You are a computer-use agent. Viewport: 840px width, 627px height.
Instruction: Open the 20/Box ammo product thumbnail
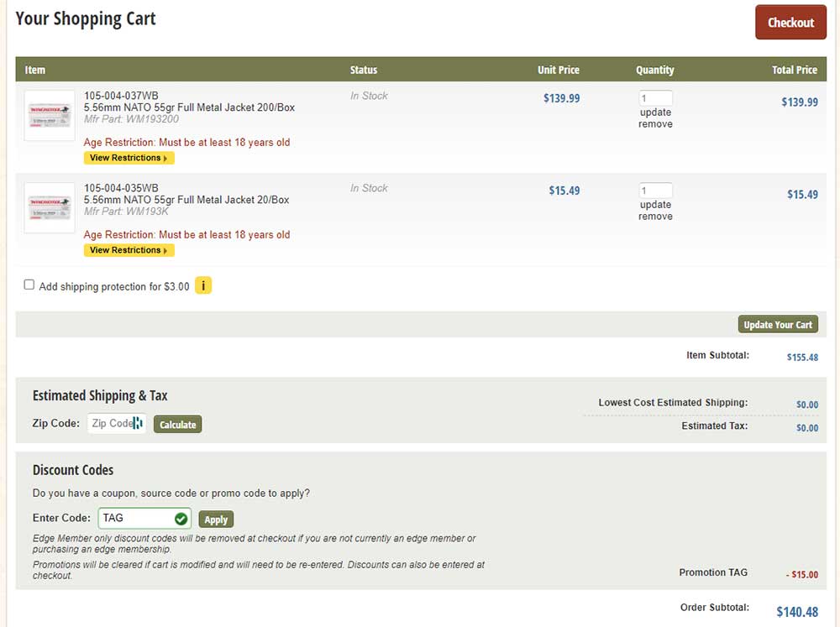pyautogui.click(x=50, y=207)
